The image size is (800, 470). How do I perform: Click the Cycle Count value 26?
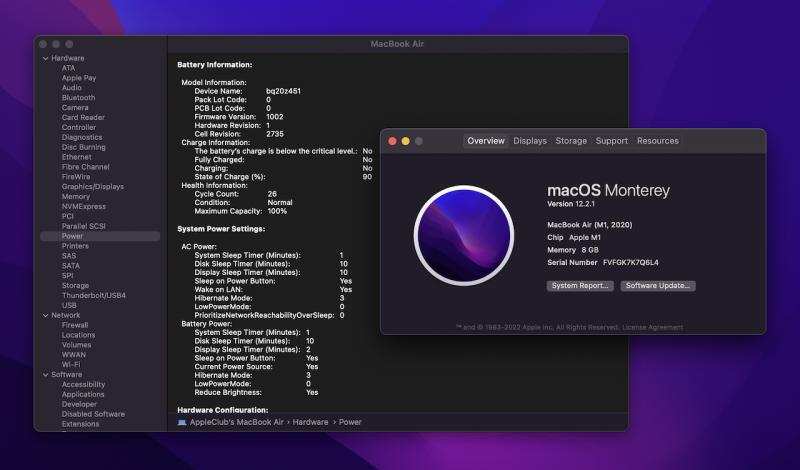[x=272, y=194]
